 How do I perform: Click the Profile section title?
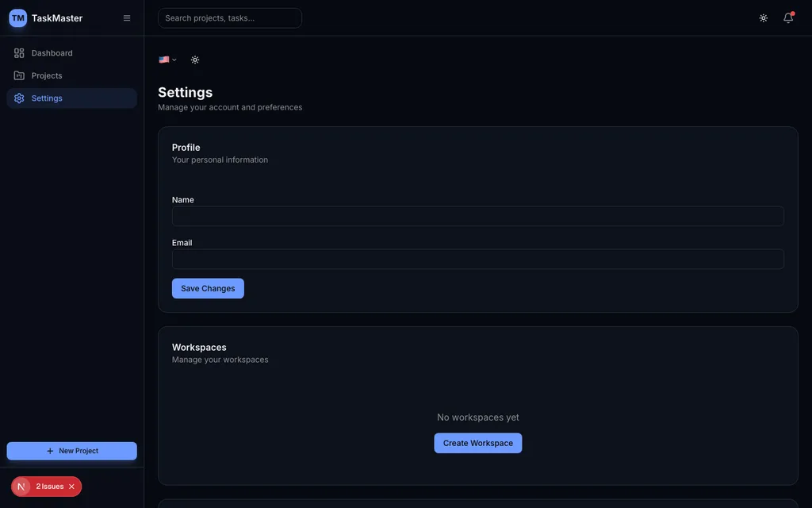[x=186, y=147]
